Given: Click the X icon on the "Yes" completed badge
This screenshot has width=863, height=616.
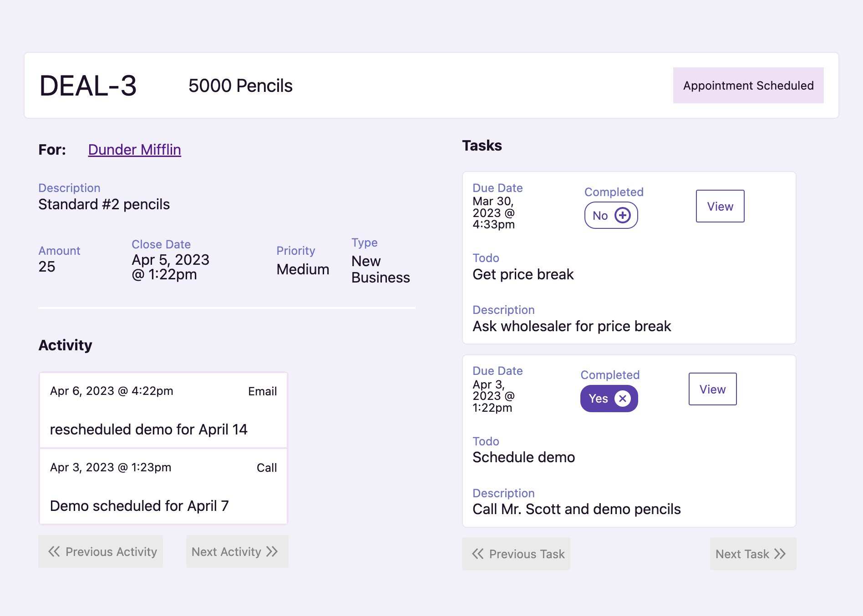Looking at the screenshot, I should click(622, 399).
